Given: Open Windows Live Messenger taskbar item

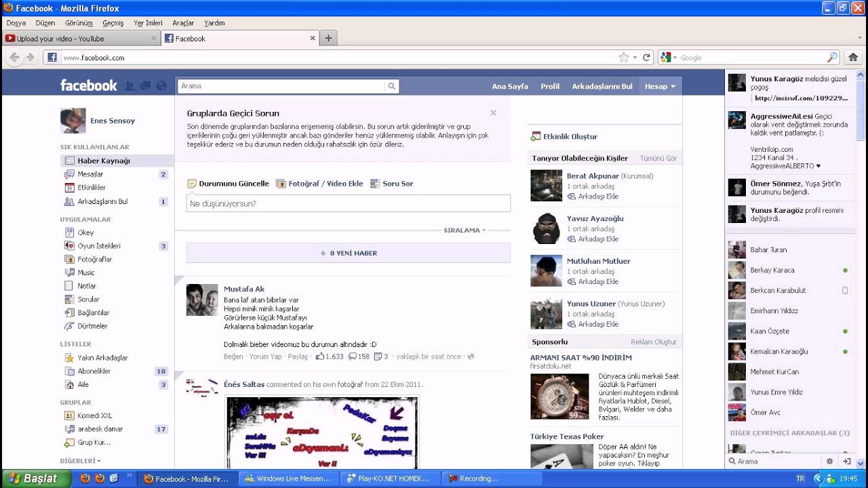Looking at the screenshot, I should pyautogui.click(x=289, y=479).
